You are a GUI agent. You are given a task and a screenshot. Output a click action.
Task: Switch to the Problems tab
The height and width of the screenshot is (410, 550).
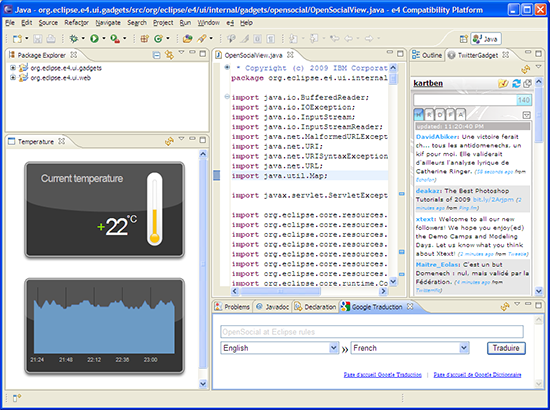(x=232, y=307)
